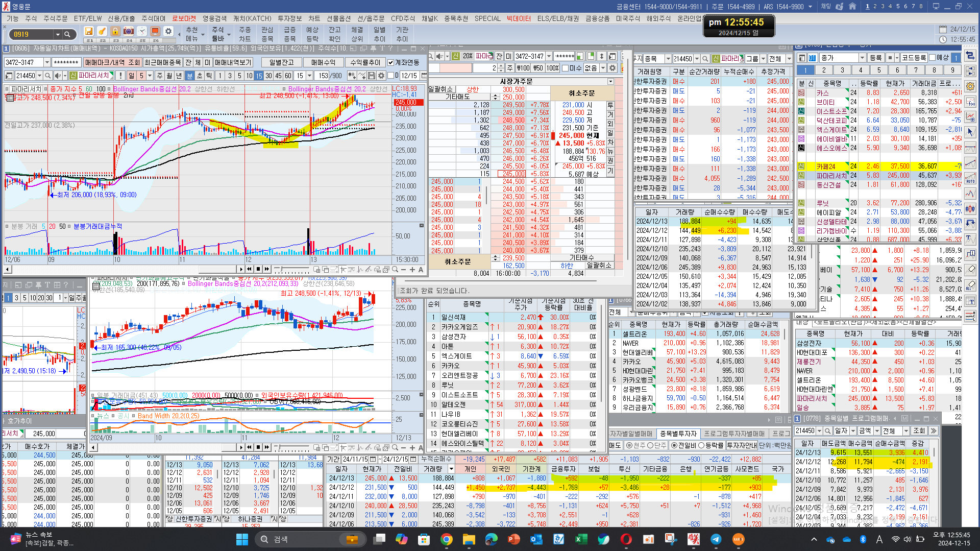The height and width of the screenshot is (551, 980).
Task: Click the magnifier beside the 0919 screen box
Action: pyautogui.click(x=67, y=35)
